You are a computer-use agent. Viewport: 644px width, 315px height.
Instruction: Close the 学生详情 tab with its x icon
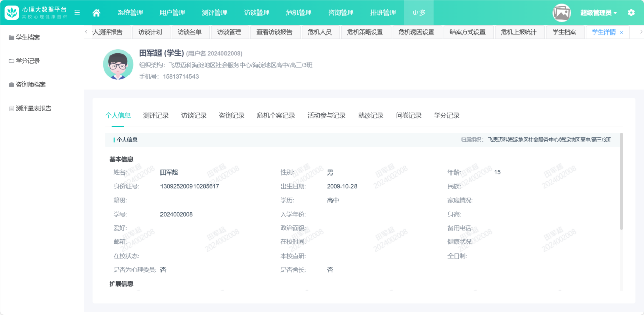[621, 32]
